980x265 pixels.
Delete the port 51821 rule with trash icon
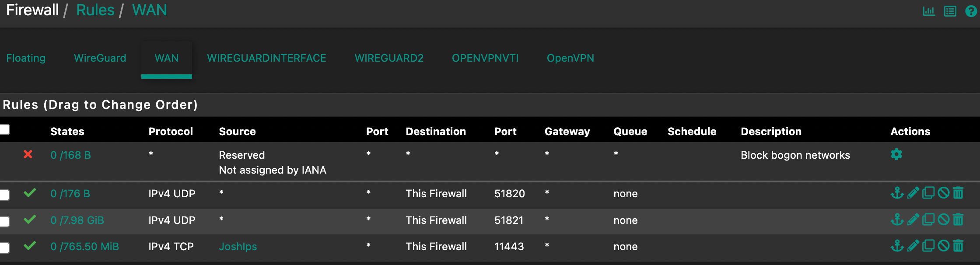(x=958, y=220)
